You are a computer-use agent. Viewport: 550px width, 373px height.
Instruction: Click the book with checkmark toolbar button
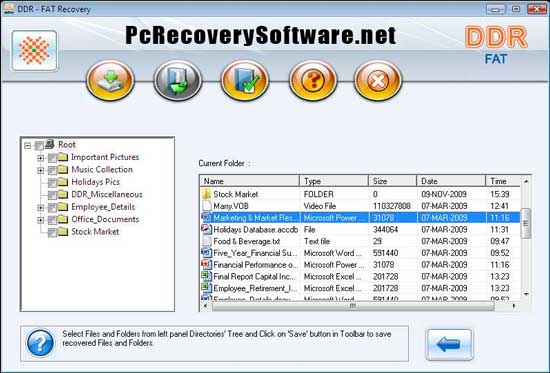245,81
